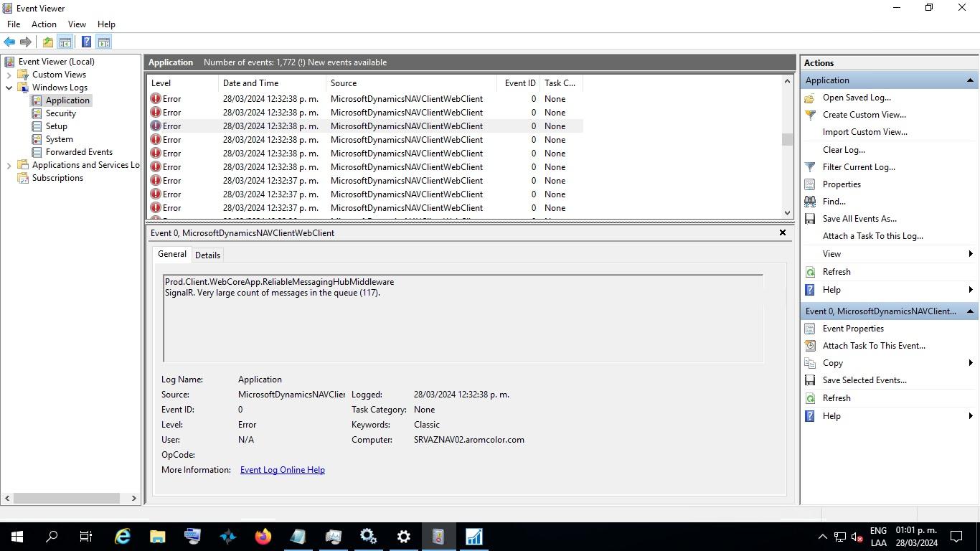Screen dimensions: 980x551
Task: Open the System log in the tree
Action: (x=60, y=139)
